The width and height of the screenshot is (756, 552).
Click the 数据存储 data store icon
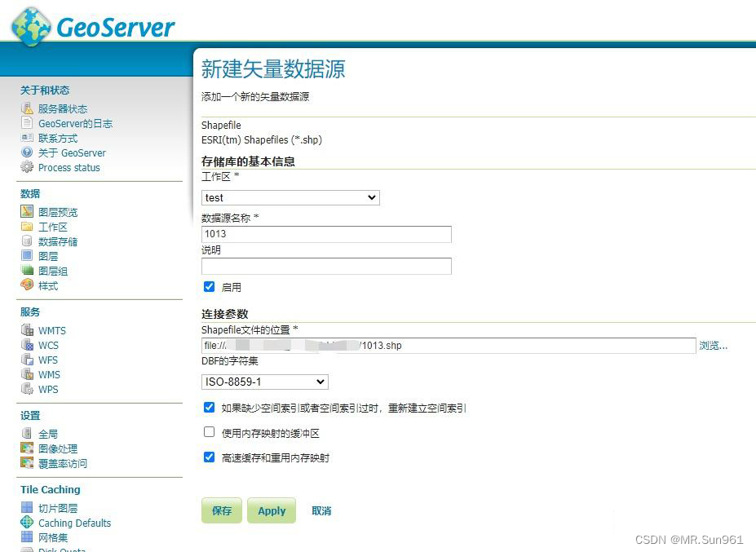point(26,241)
